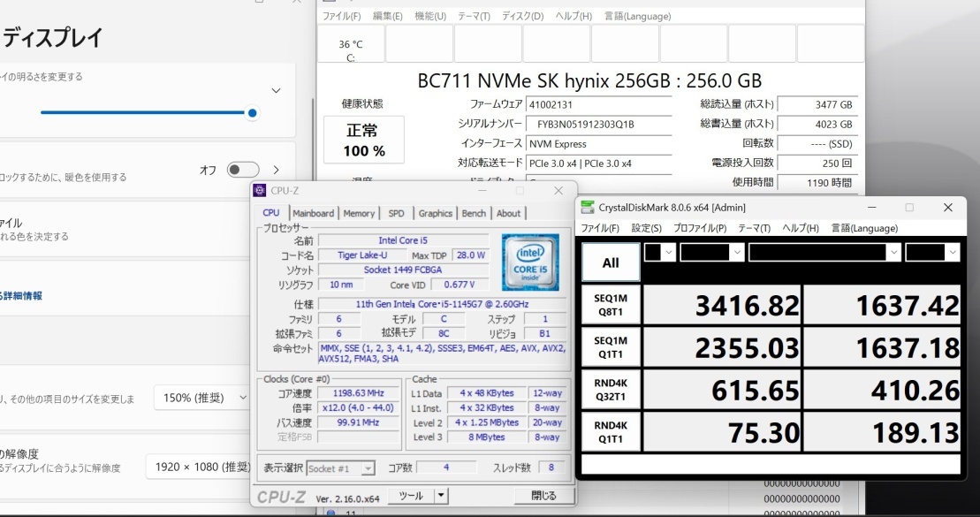Click the total host writes 4023 GB value
This screenshot has width=980, height=517.
tap(817, 124)
